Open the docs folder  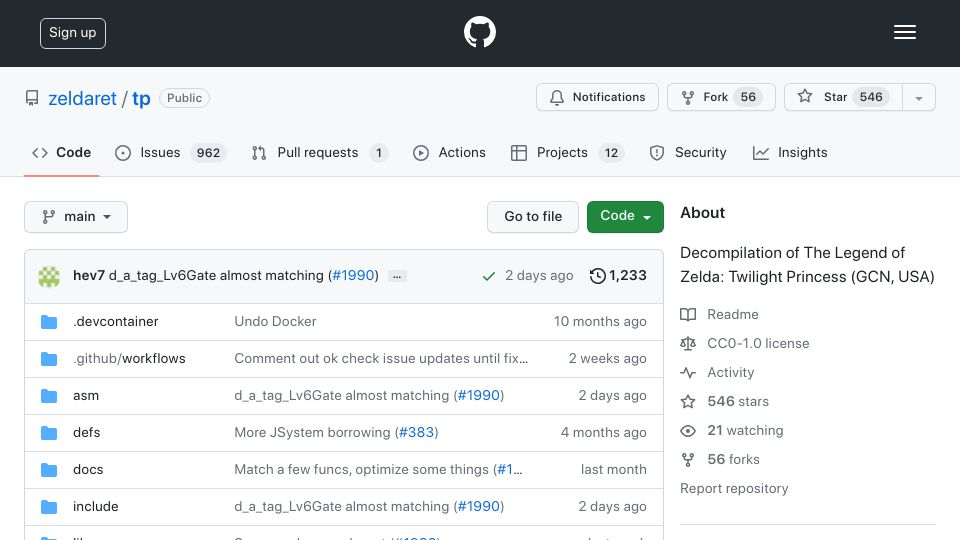pyautogui.click(x=88, y=470)
